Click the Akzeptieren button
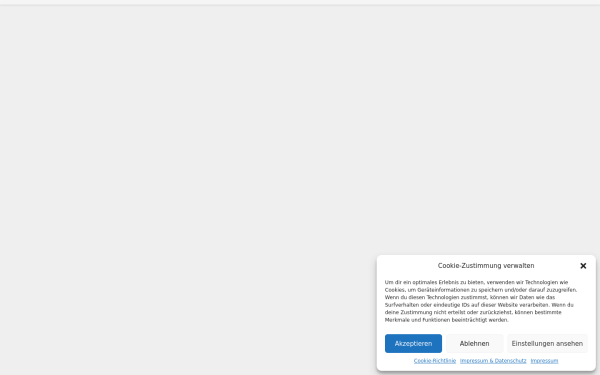 point(413,344)
